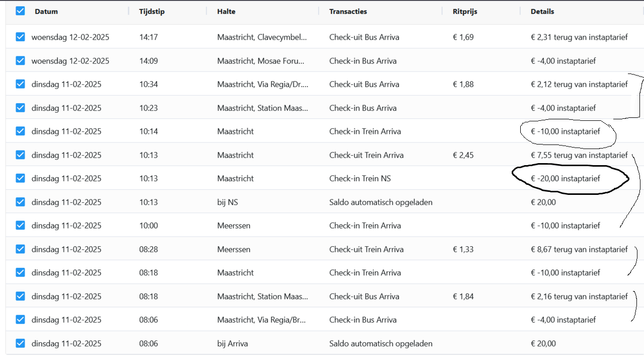Sort by the Datum column header

(46, 12)
